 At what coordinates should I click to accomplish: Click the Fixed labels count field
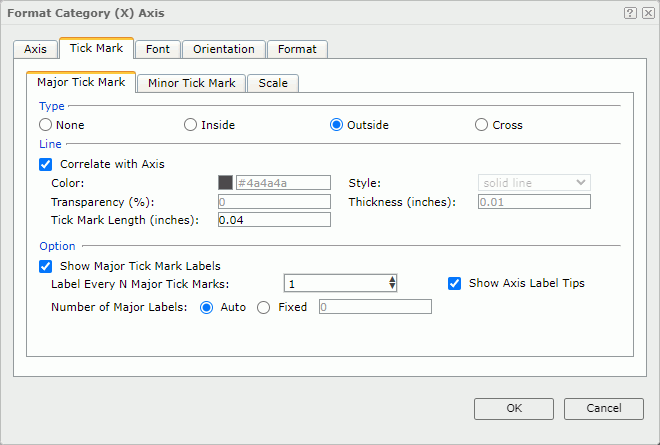tap(375, 307)
